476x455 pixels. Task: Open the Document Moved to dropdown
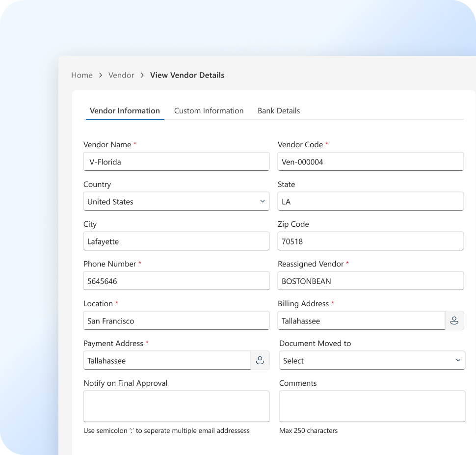pyautogui.click(x=371, y=360)
